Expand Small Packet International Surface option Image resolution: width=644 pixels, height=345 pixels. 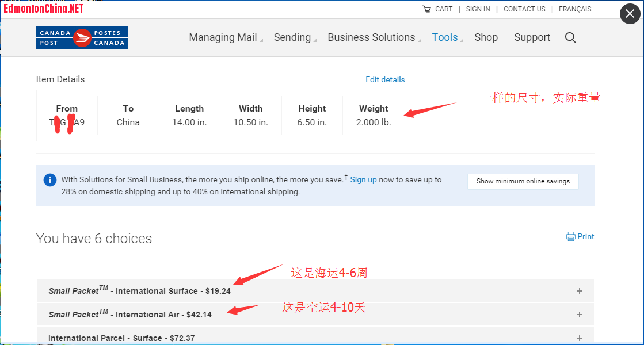coord(580,291)
